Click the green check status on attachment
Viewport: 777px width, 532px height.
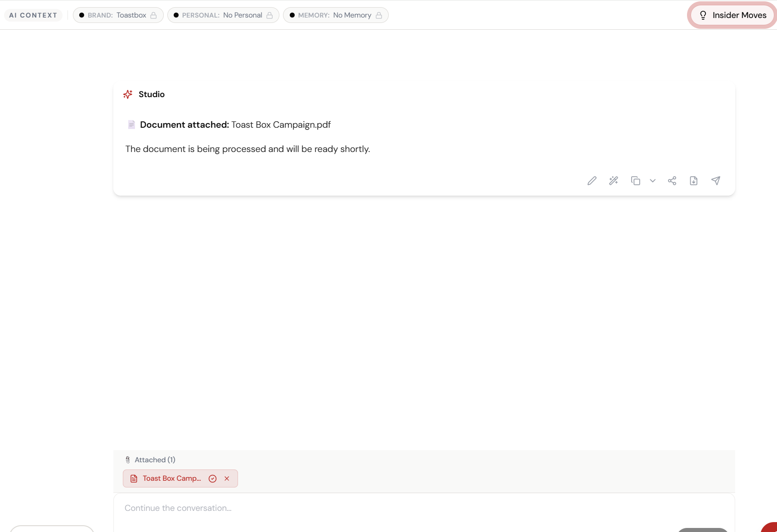(212, 478)
